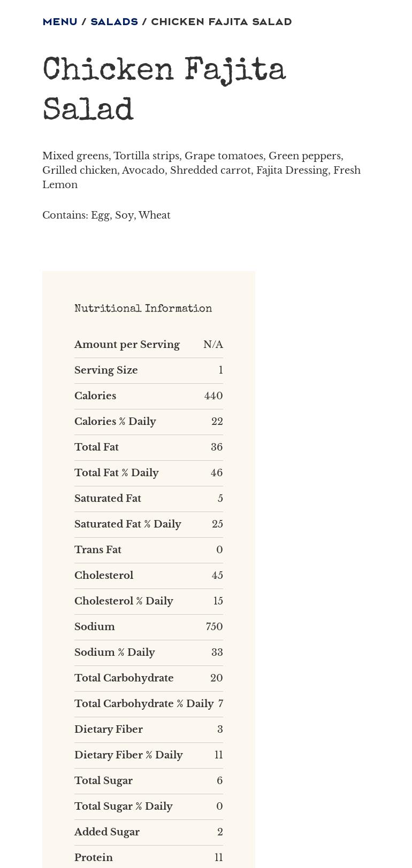The image size is (412, 868).
Task: Click the Trans Fat row label
Action: 98,550
